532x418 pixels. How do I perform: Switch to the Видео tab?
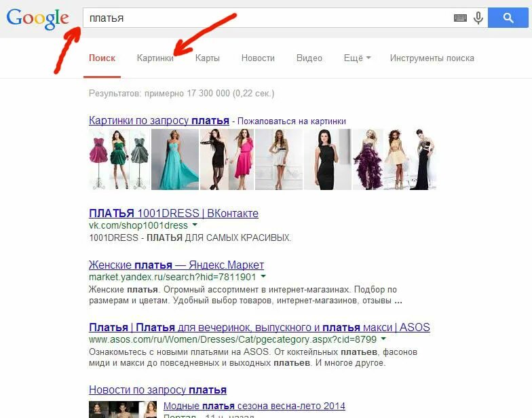(x=309, y=58)
